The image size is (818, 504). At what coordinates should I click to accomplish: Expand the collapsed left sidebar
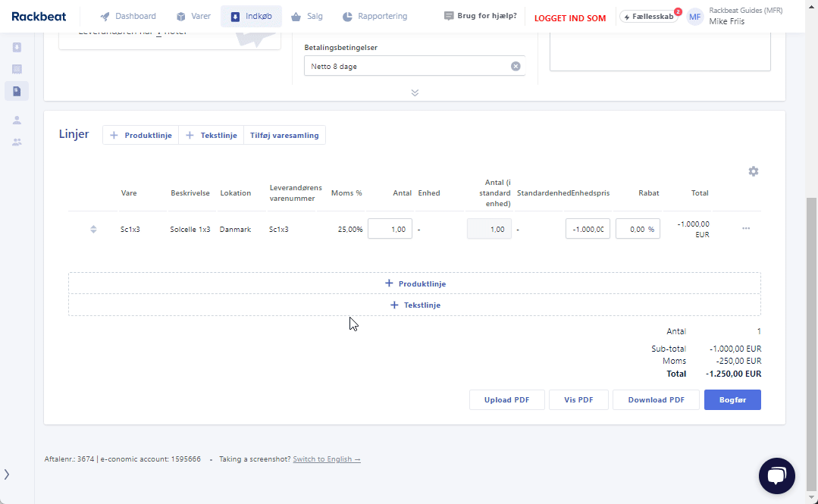(8, 474)
